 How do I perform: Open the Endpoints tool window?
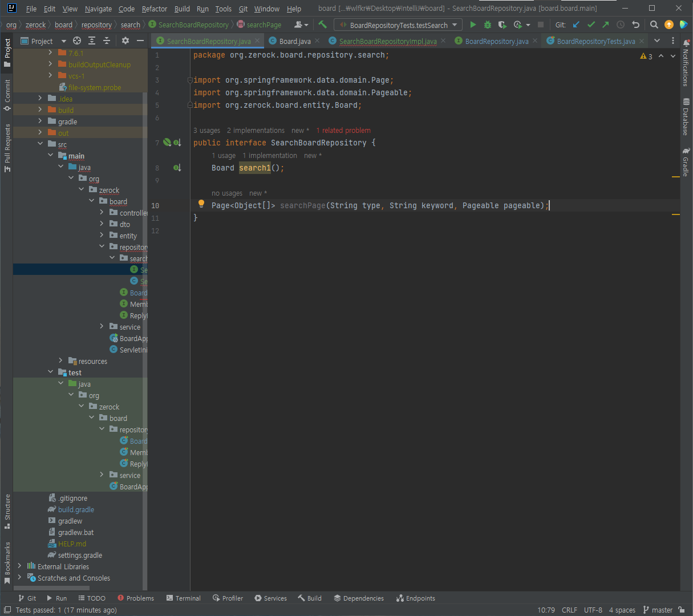[x=416, y=598]
